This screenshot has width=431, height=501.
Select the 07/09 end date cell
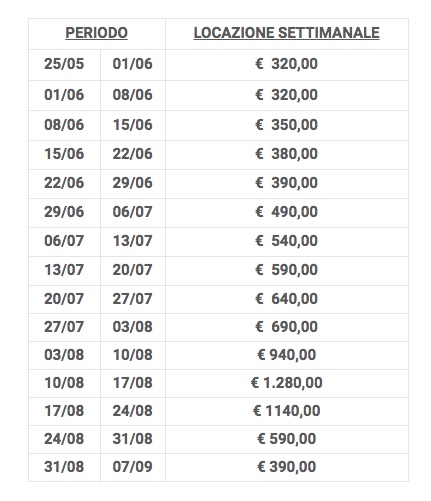pos(132,466)
